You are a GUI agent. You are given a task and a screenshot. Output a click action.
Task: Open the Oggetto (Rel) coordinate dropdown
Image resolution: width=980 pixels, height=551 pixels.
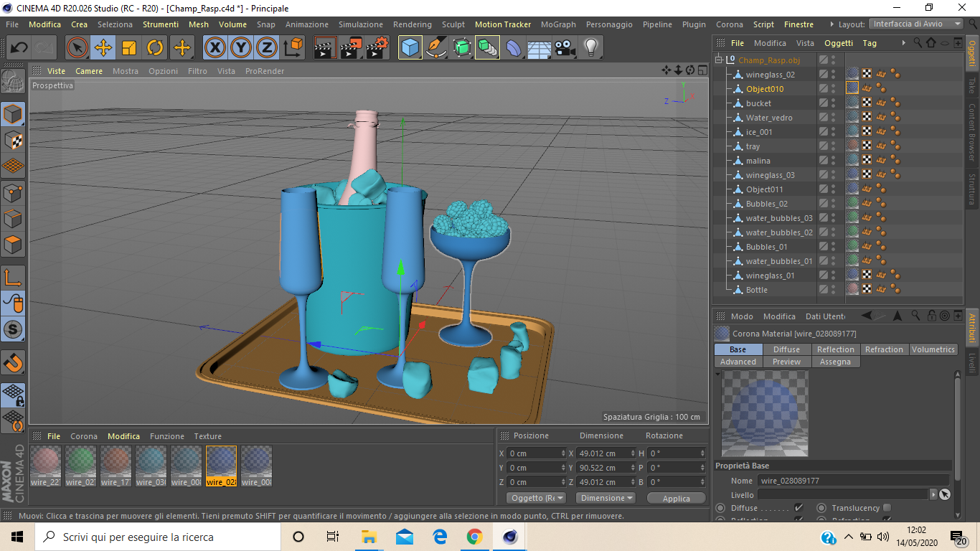pyautogui.click(x=537, y=498)
